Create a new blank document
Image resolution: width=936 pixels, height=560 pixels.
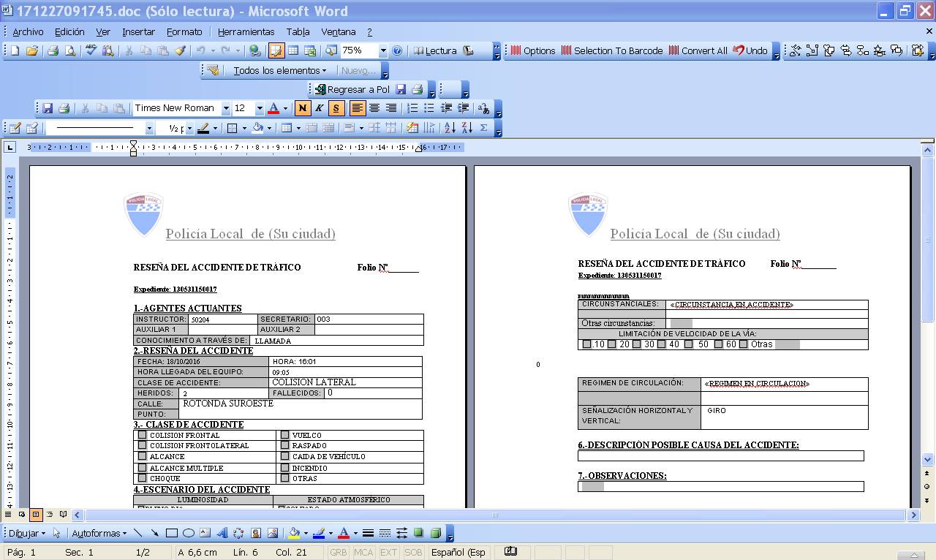coord(15,50)
